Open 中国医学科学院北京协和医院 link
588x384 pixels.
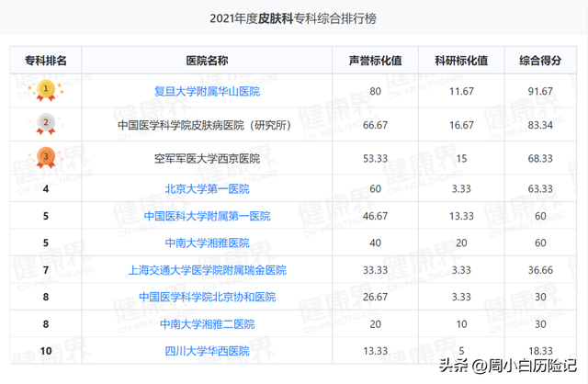(x=207, y=297)
